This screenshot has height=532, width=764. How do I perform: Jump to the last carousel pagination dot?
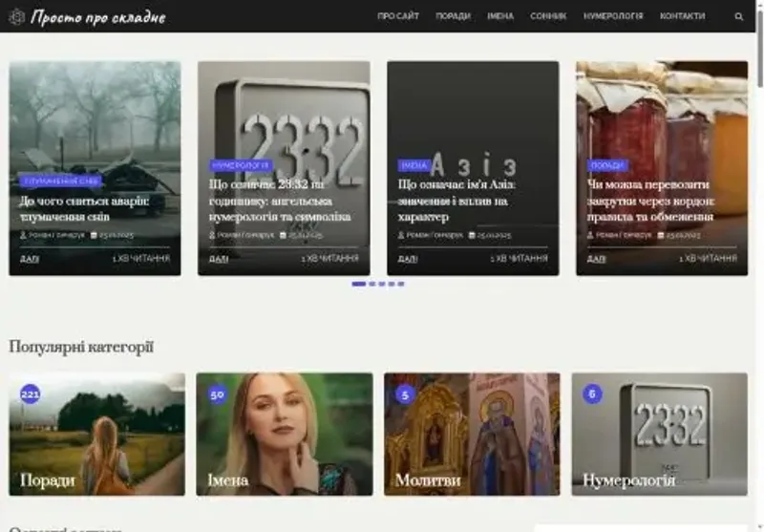(x=401, y=284)
